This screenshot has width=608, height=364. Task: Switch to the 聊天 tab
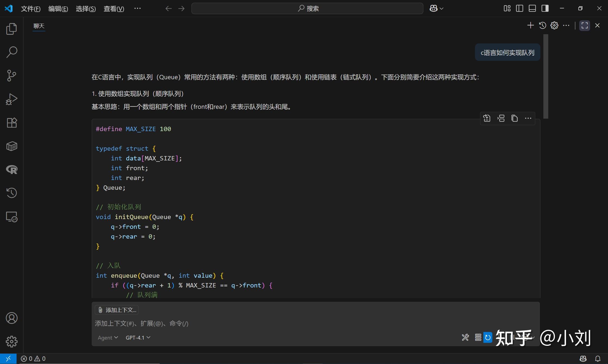pos(39,26)
